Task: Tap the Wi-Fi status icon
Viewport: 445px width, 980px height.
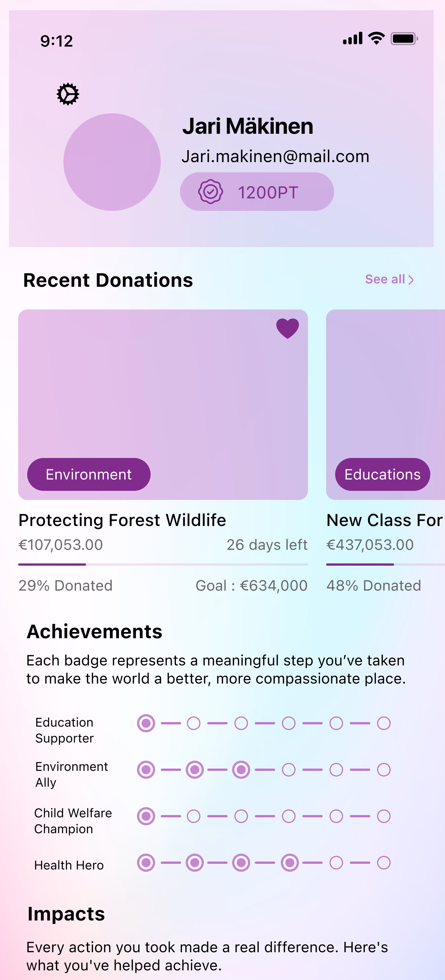Action: pyautogui.click(x=376, y=39)
